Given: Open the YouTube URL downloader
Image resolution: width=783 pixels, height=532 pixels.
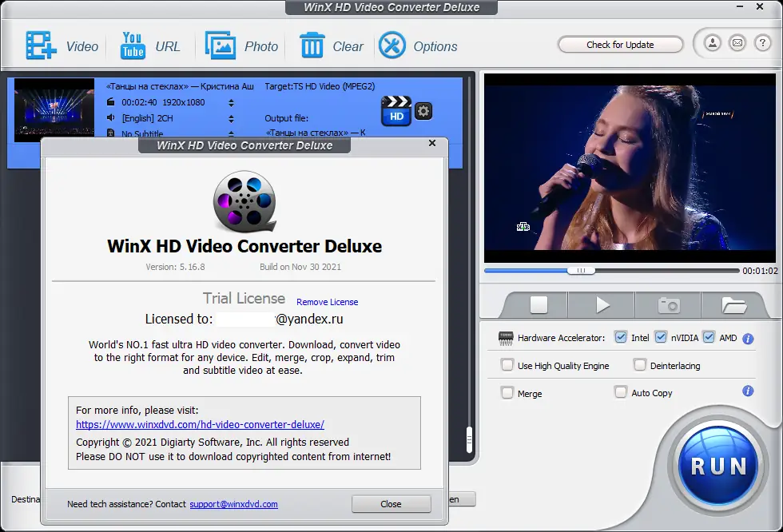Looking at the screenshot, I should coord(131,46).
